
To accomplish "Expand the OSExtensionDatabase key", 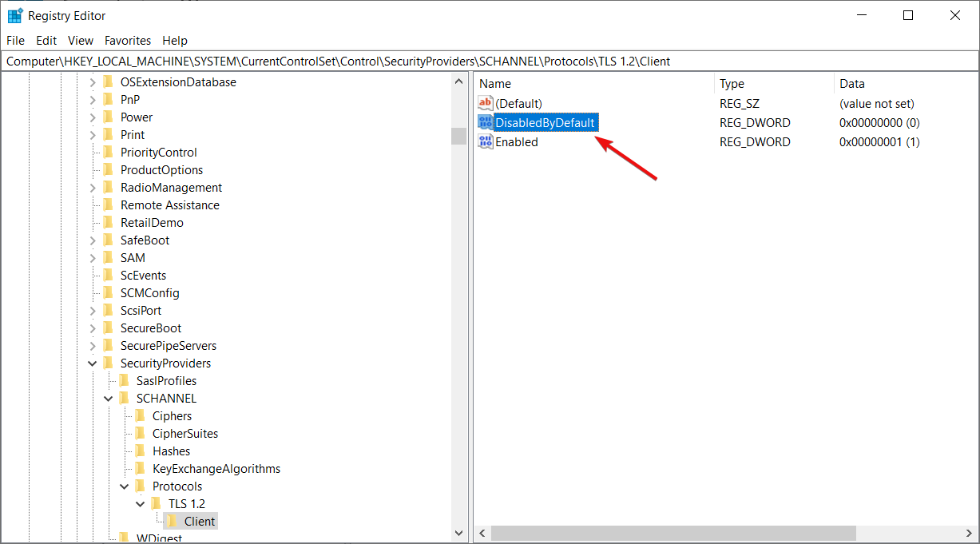I will point(93,81).
